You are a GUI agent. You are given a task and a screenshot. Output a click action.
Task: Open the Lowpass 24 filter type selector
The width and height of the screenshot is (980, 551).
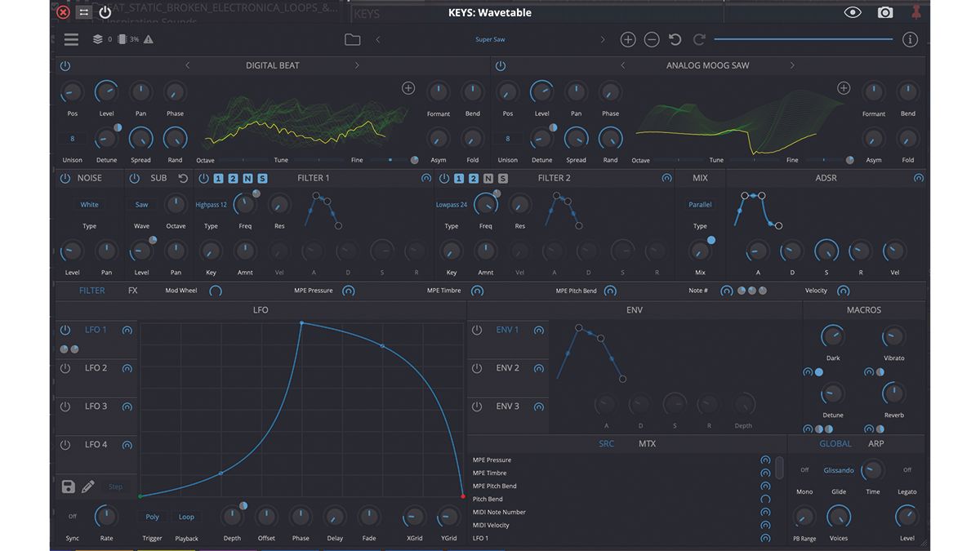click(x=451, y=204)
